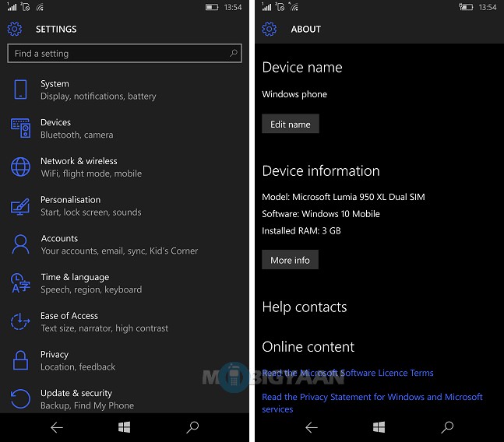The height and width of the screenshot is (442, 504).
Task: Go back using About screen back arrow
Action: [312, 427]
